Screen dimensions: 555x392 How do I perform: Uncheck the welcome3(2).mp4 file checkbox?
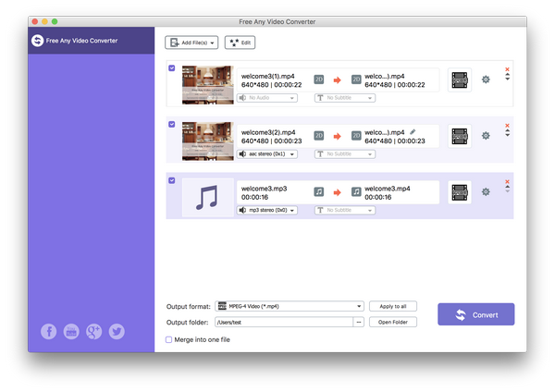click(172, 124)
